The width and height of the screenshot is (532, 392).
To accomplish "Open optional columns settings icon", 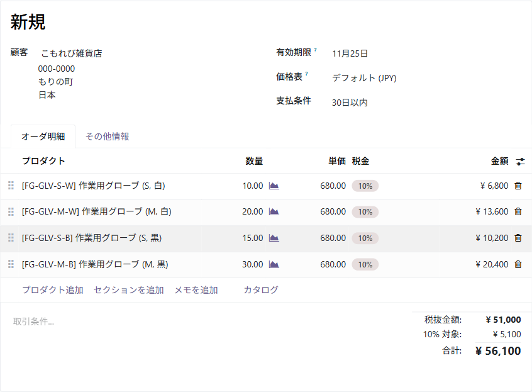I will (x=520, y=162).
